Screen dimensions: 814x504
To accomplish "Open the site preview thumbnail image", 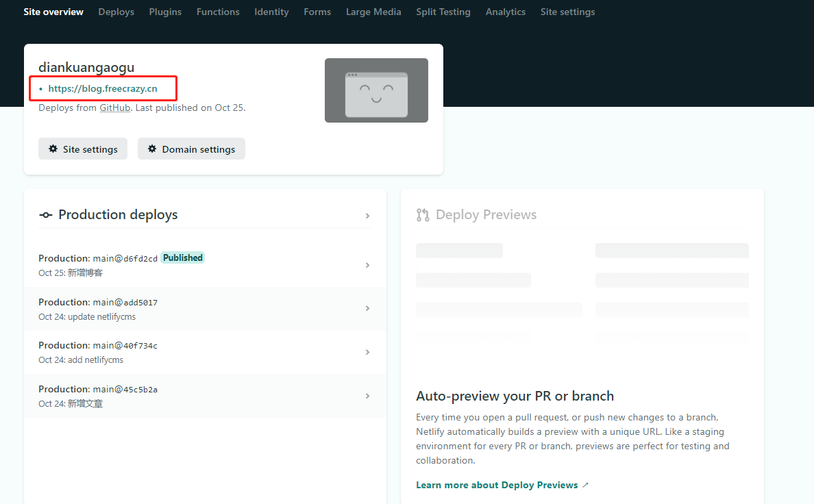I will point(376,90).
